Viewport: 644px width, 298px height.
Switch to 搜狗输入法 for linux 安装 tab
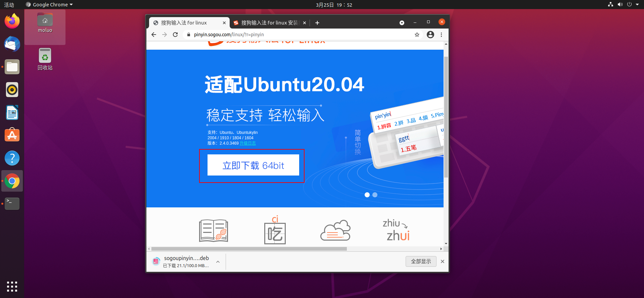coord(270,23)
